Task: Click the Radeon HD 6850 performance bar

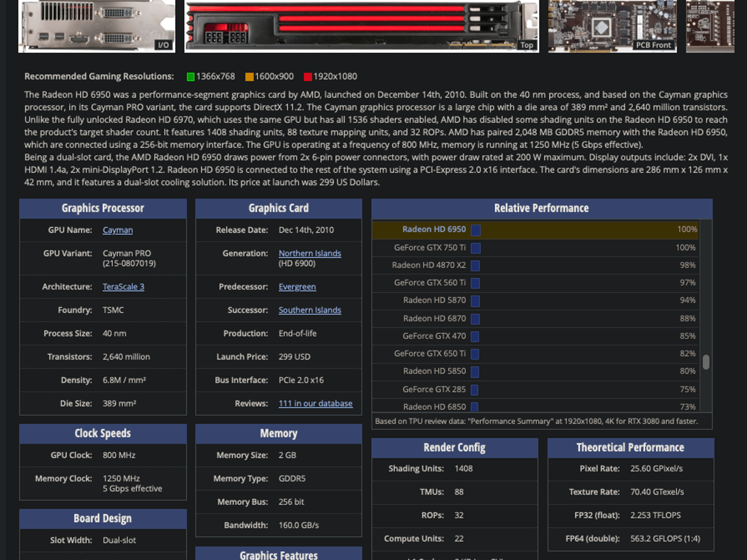Action: (475, 407)
